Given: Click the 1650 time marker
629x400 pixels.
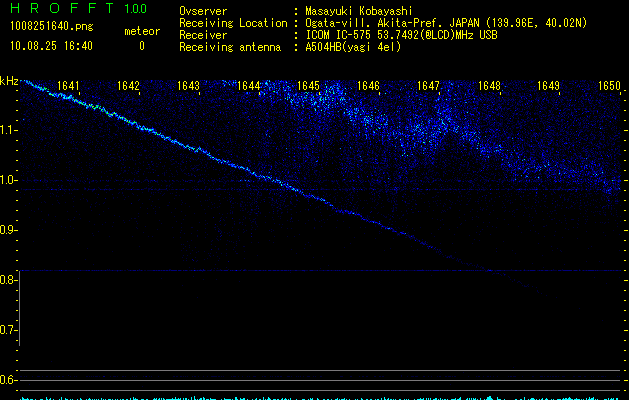Looking at the screenshot, I should coord(609,86).
